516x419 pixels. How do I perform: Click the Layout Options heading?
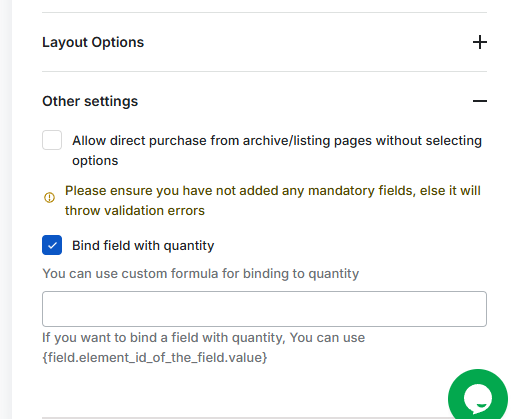[93, 42]
